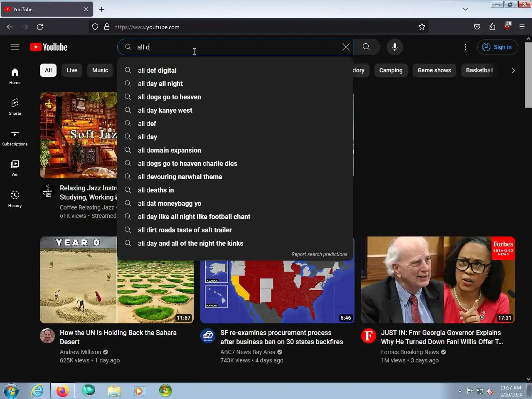Screen dimensions: 532x399
Task: Choose suggestion "all def digital"
Action: tap(235, 70)
